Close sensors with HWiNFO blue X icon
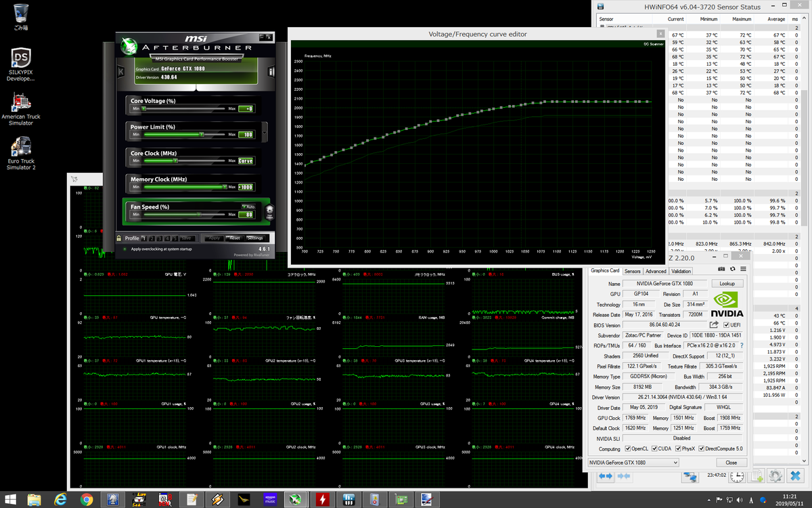This screenshot has height=508, width=812. (795, 476)
